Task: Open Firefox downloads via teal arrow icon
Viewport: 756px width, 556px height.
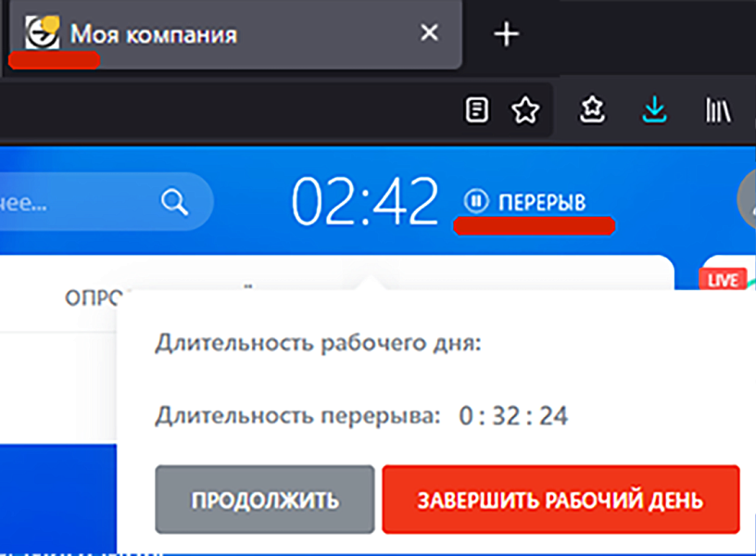Action: (654, 109)
